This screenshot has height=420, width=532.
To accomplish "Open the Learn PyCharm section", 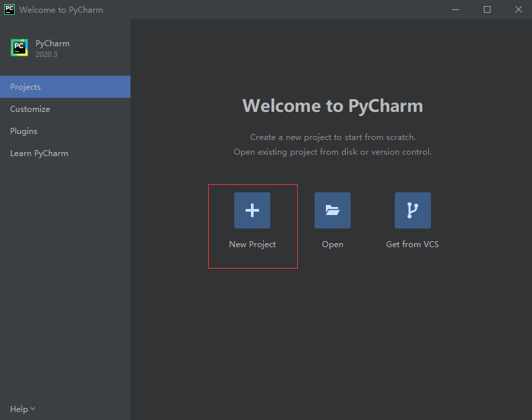I will [65, 153].
